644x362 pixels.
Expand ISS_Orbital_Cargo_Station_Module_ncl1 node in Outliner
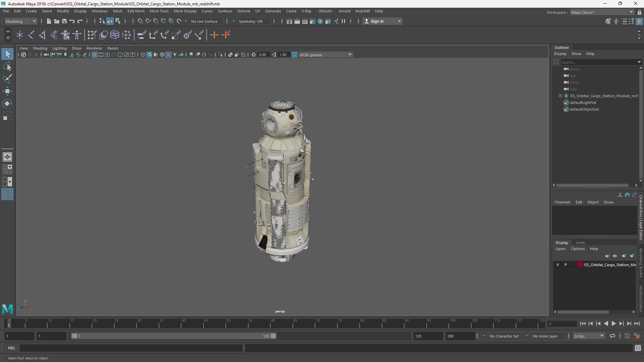coord(560,96)
